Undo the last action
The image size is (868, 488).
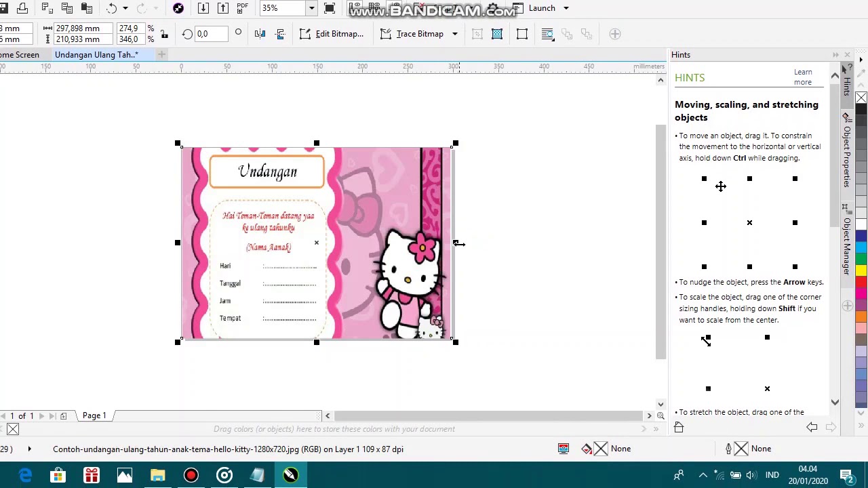112,8
